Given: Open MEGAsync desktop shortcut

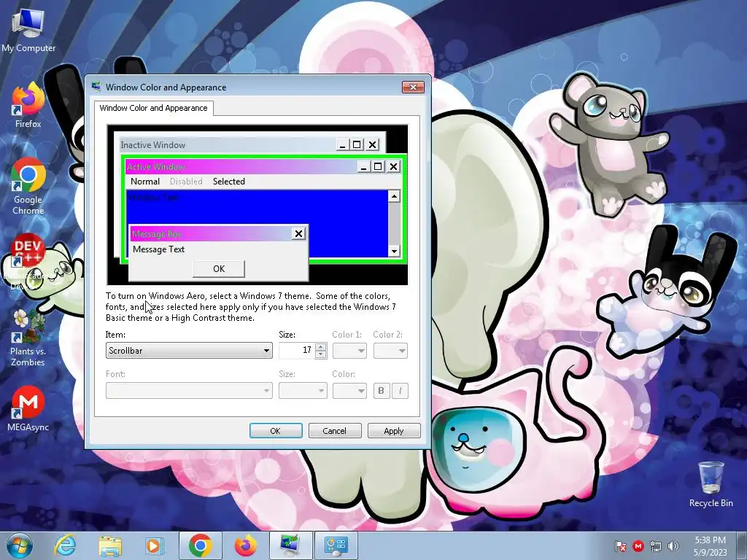Looking at the screenshot, I should tap(28, 409).
